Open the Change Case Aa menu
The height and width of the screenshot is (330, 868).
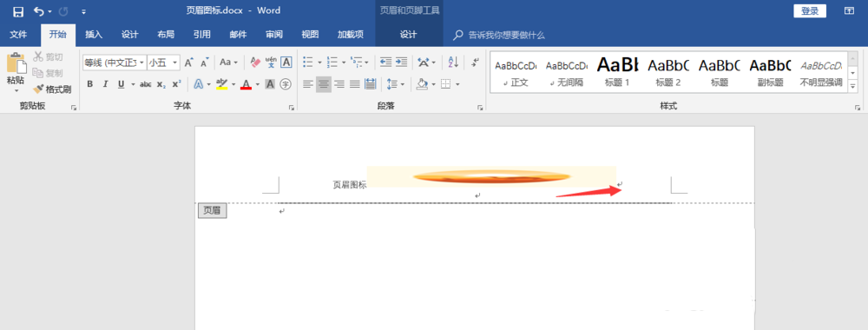pos(228,63)
